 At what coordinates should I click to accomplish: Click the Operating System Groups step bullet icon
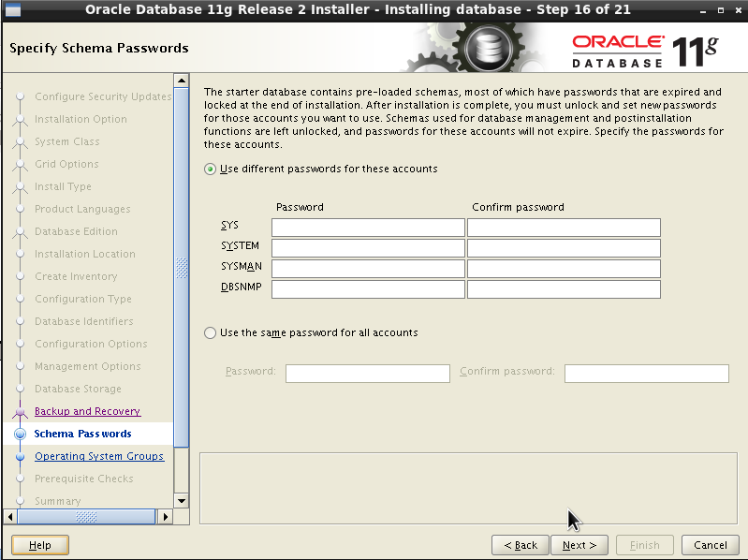pos(20,456)
